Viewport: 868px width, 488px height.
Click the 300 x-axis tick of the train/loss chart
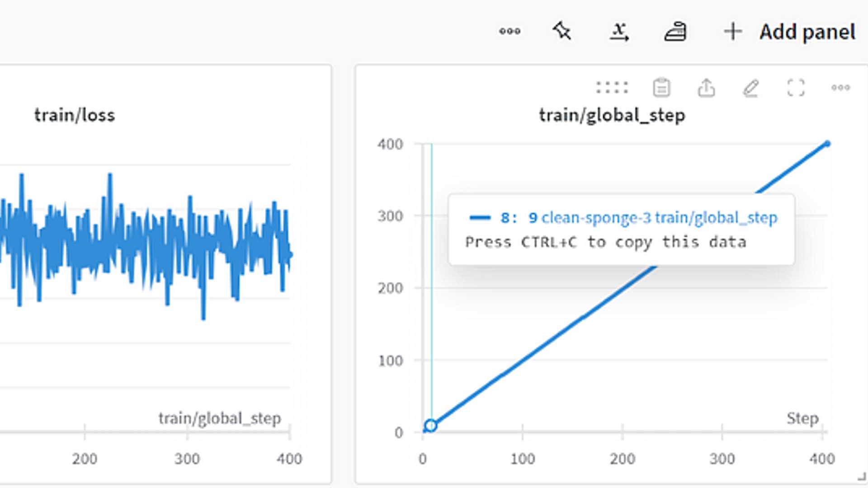point(187,459)
